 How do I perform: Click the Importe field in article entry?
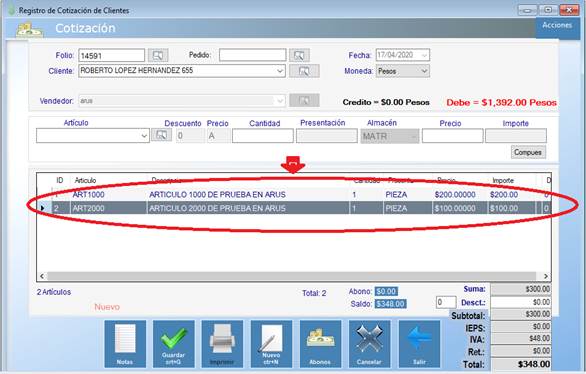(x=516, y=136)
